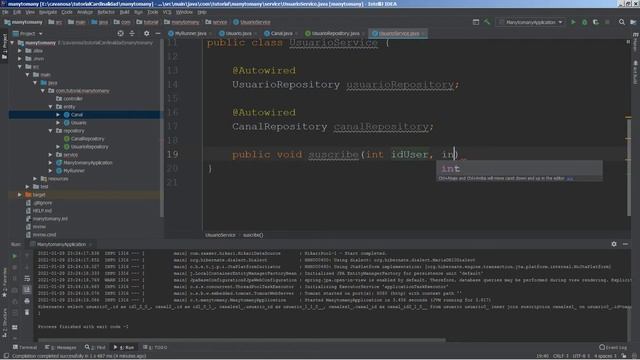Open the Messages tool window
The width and height of the screenshot is (640, 360).
coord(61,347)
